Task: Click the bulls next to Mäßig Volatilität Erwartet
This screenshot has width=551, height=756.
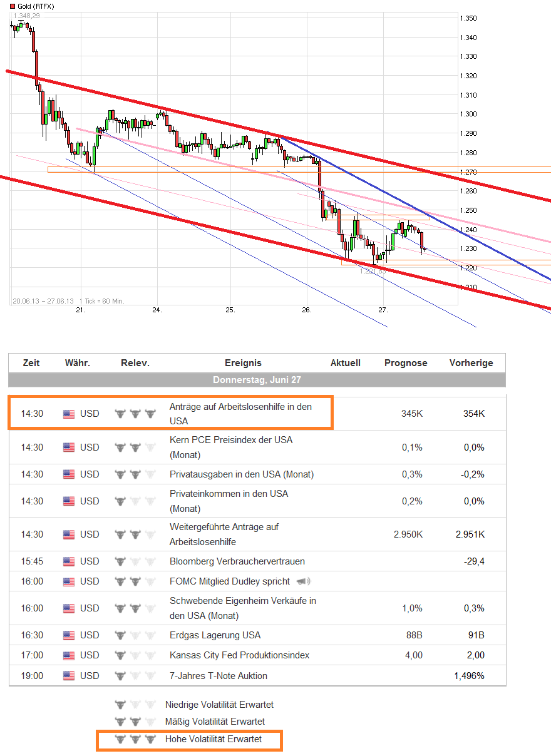Action: (135, 721)
